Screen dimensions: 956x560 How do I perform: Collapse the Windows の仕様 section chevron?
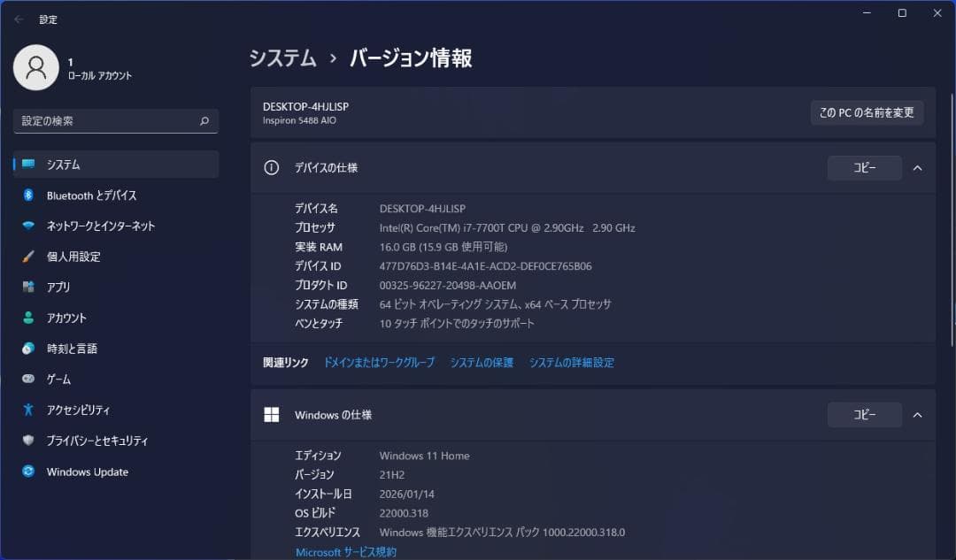917,414
